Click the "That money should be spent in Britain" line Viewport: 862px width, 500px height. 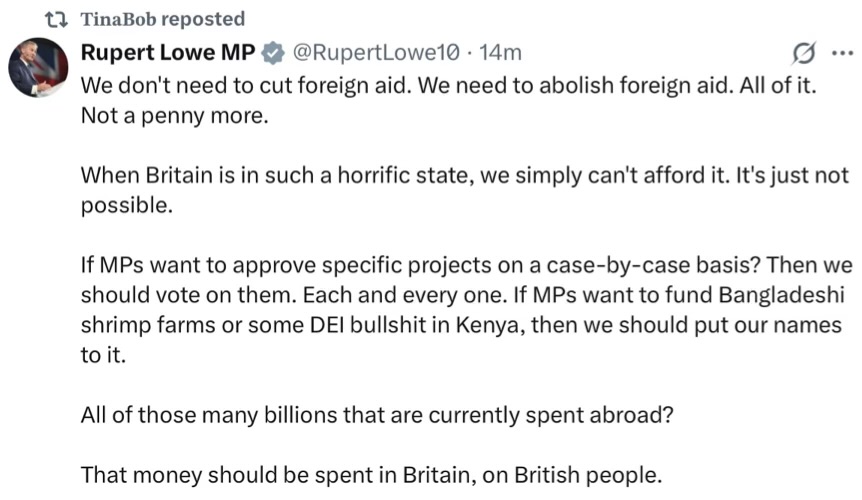[371, 472]
